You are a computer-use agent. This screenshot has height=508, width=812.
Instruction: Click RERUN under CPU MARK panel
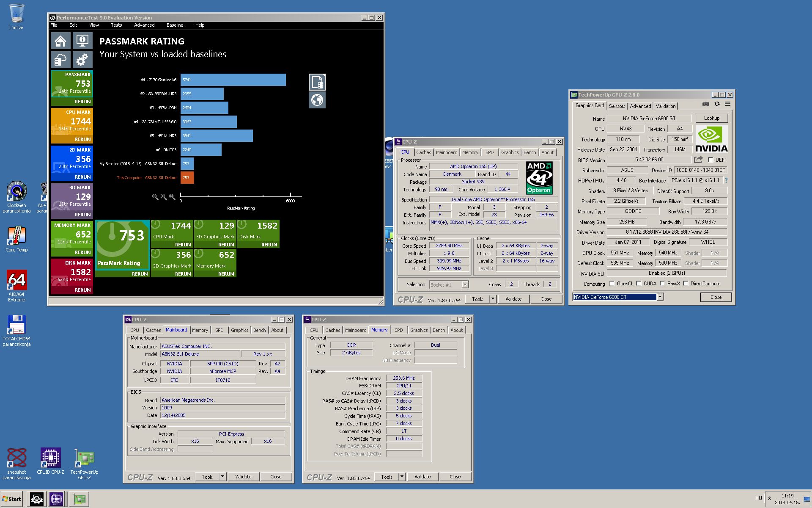[x=82, y=139]
